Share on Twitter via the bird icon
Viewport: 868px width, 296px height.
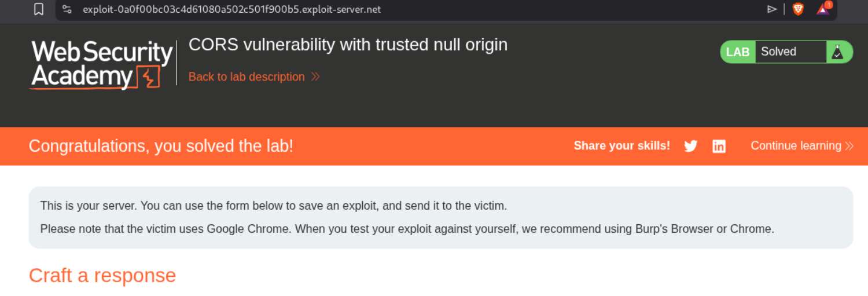click(690, 146)
